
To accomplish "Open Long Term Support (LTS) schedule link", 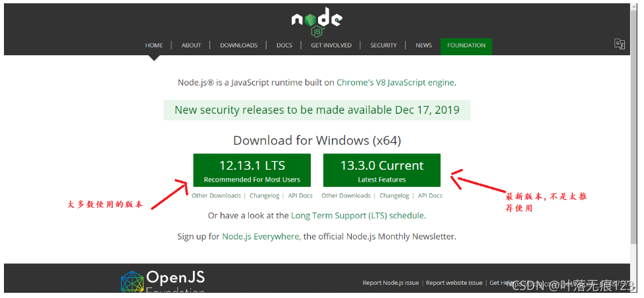I will (358, 216).
